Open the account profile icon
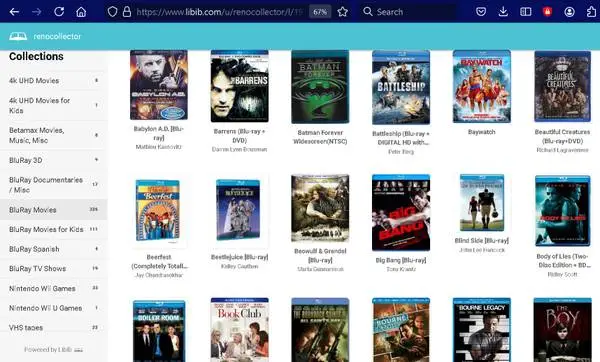Screen dimensions: 600x362 coord(569,12)
